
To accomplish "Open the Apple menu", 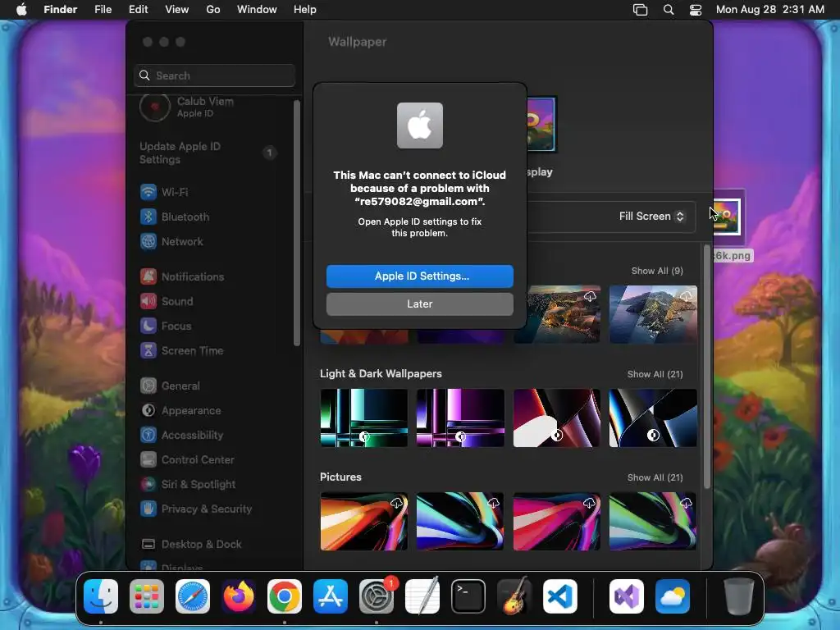I will 21,10.
